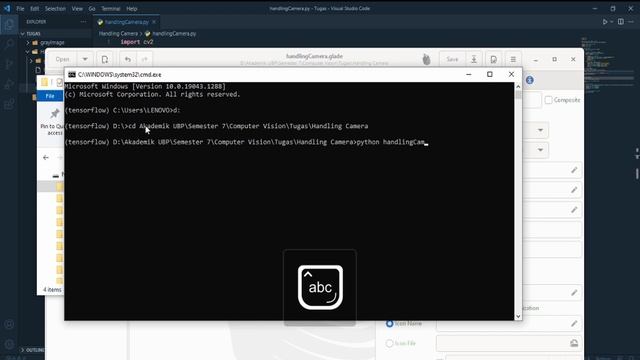Click the undo arrow in Glade header

128,59
